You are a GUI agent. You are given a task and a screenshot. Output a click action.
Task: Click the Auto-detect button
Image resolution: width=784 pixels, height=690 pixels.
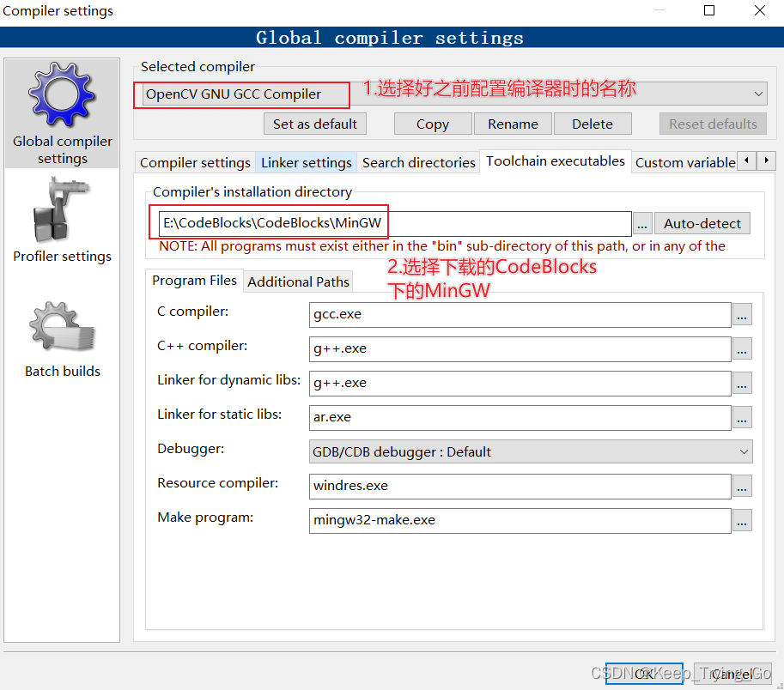coord(702,223)
